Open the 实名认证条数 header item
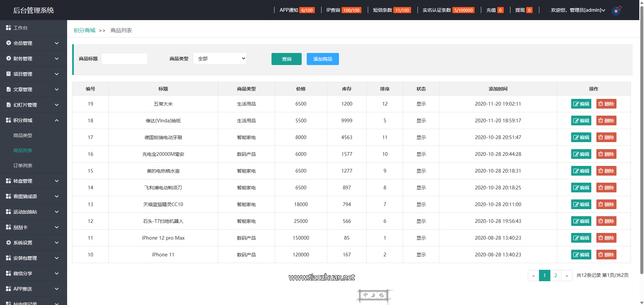 coord(448,10)
